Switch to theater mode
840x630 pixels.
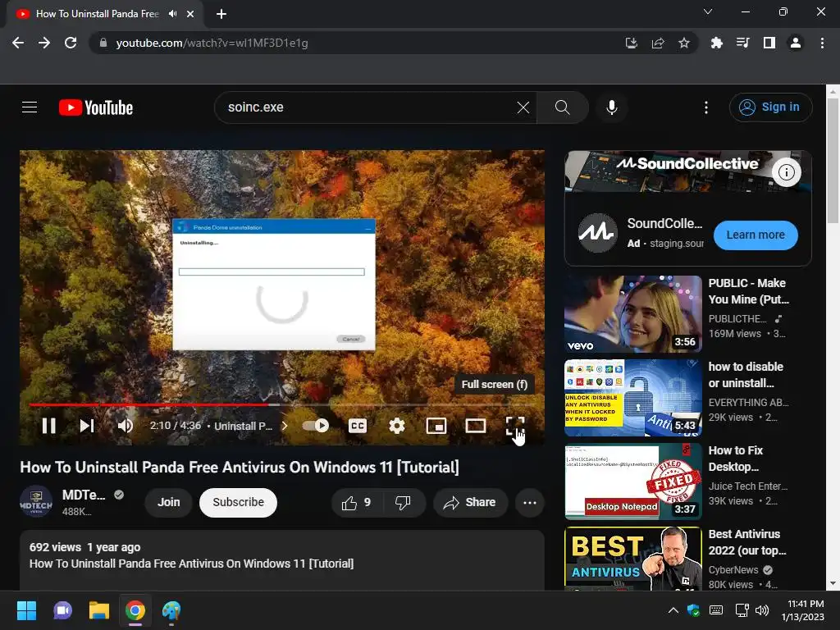click(x=475, y=426)
